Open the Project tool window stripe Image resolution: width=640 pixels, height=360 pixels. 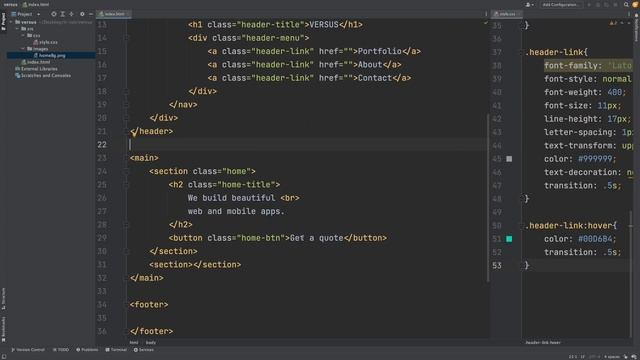coord(3,21)
